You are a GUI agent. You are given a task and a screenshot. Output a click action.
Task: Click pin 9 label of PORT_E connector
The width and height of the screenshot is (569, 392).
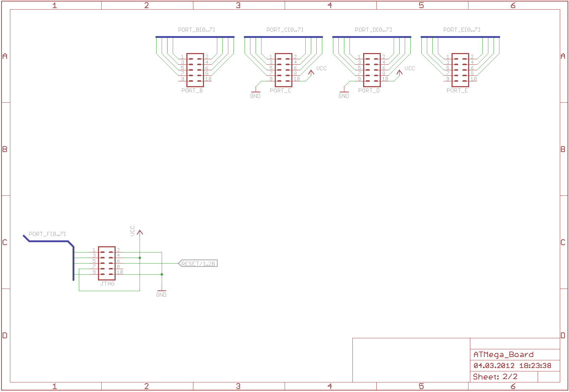click(x=448, y=79)
